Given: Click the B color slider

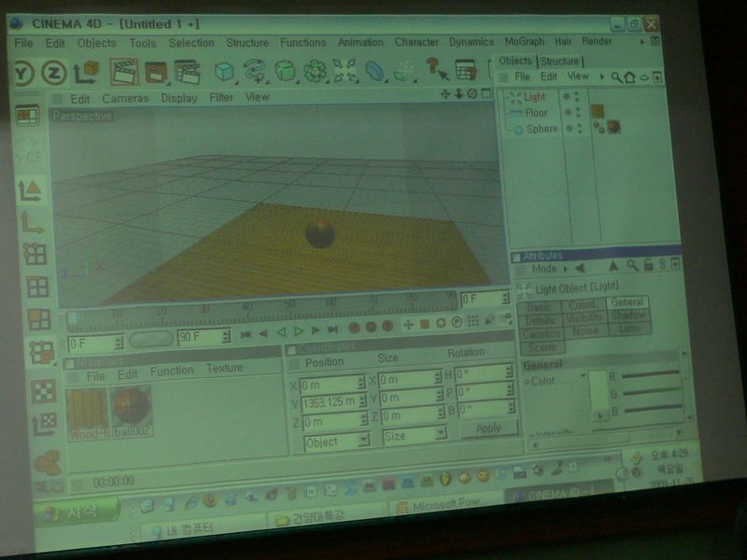Looking at the screenshot, I should [x=653, y=409].
